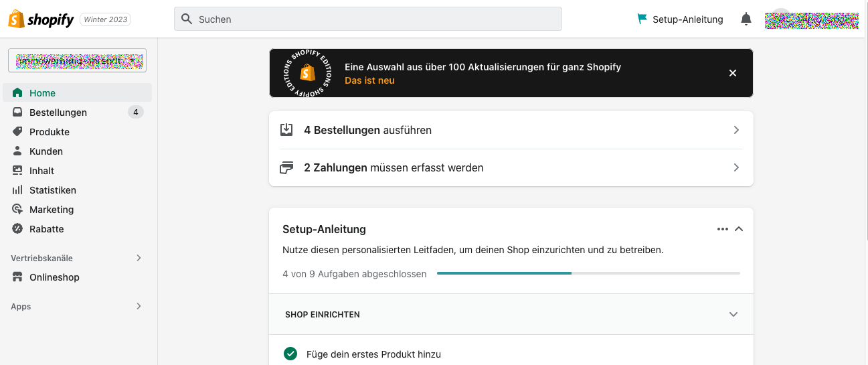Open Setup-Anleitung from the top bar
Image resolution: width=868 pixels, height=365 pixels.
click(x=680, y=19)
